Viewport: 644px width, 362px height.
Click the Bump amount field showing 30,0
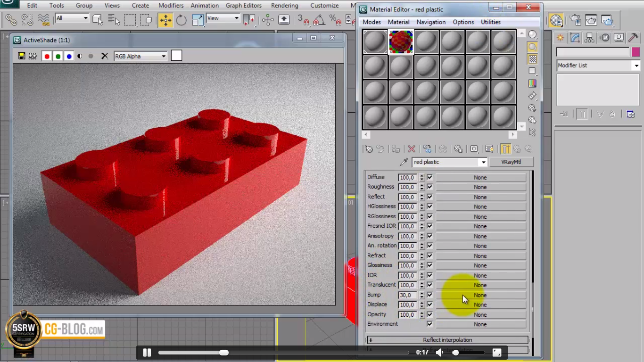click(x=408, y=295)
